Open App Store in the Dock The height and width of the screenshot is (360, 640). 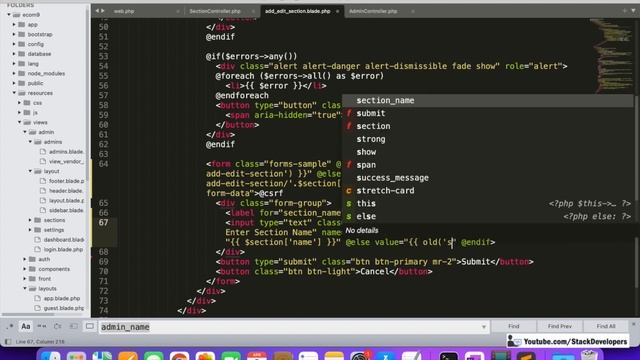click(386, 356)
